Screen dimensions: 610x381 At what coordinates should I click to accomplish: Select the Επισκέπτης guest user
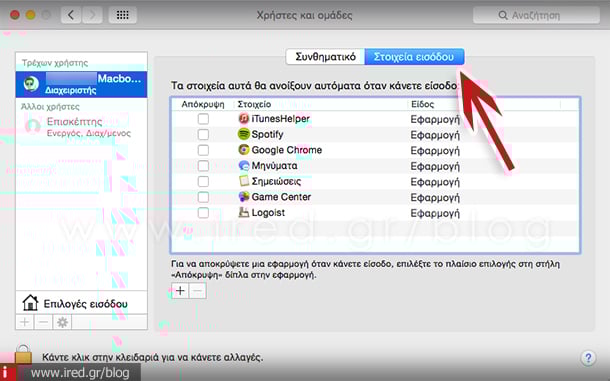(x=82, y=127)
